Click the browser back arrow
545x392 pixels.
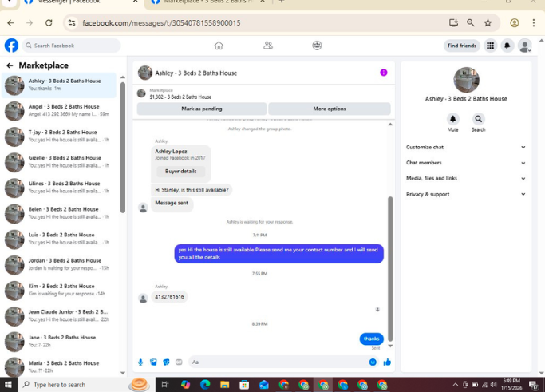click(10, 23)
